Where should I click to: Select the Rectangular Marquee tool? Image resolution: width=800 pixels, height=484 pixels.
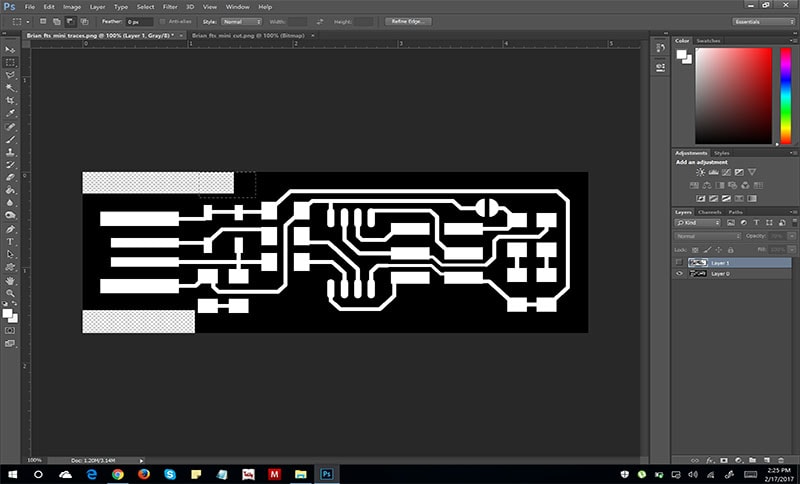coord(10,62)
